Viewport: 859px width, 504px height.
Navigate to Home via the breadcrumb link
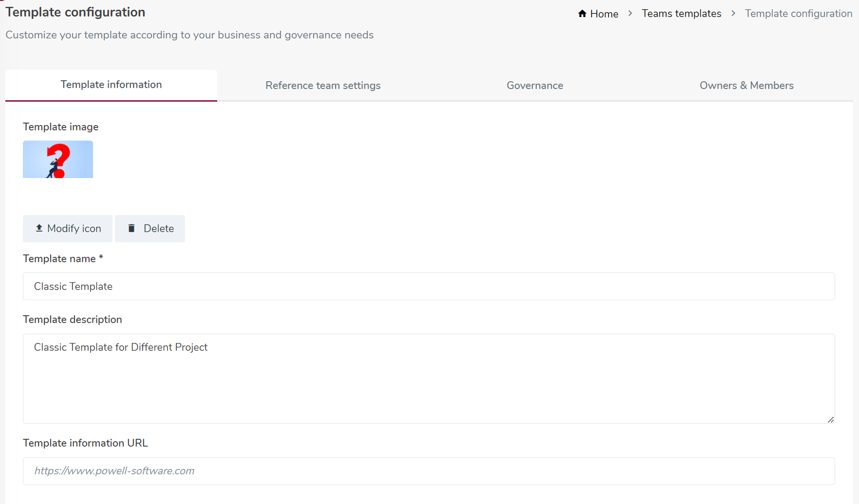pyautogui.click(x=604, y=14)
